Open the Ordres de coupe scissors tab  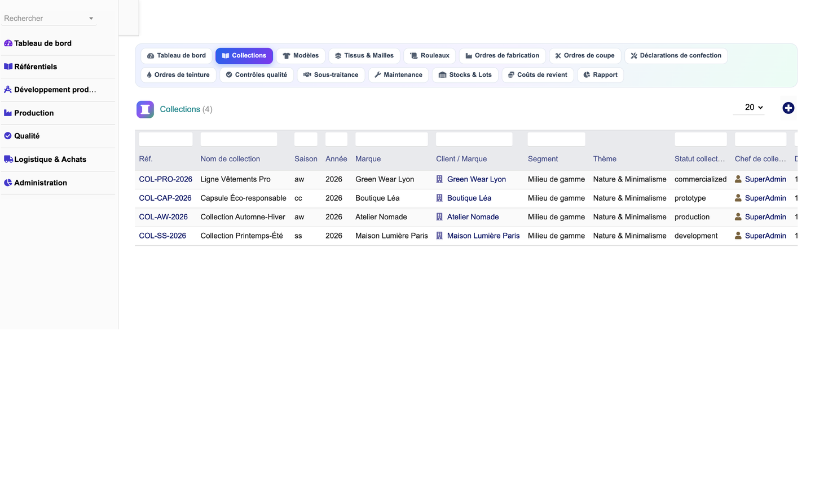tap(585, 56)
